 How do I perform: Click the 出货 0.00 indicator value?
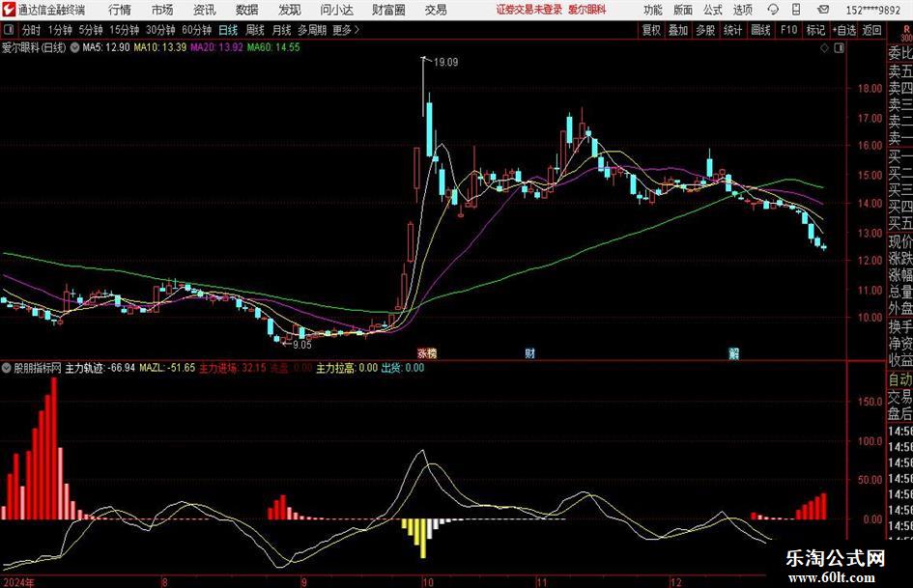coord(402,368)
